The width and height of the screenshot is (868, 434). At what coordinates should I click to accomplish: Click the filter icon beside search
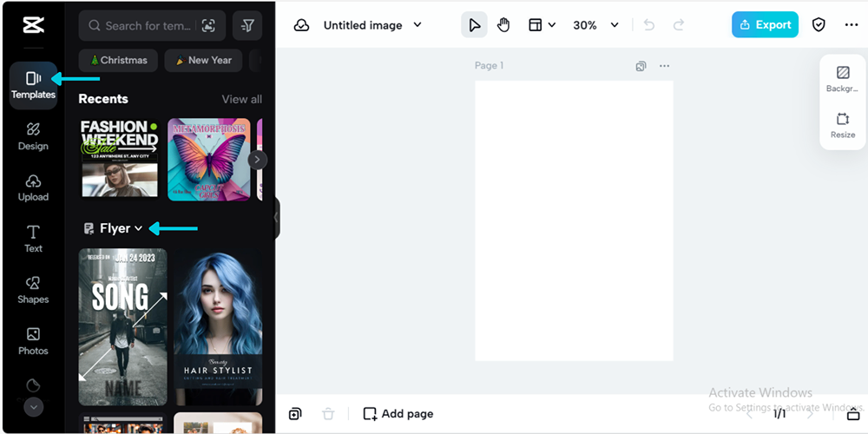pyautogui.click(x=247, y=26)
